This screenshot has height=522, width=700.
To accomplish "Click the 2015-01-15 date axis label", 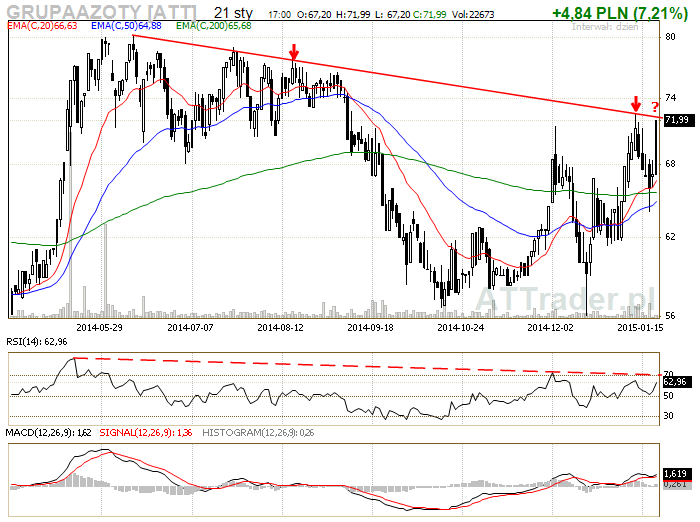I will pos(640,327).
